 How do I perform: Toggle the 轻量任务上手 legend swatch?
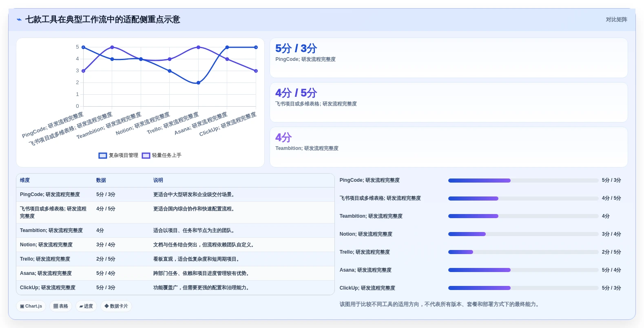[146, 156]
